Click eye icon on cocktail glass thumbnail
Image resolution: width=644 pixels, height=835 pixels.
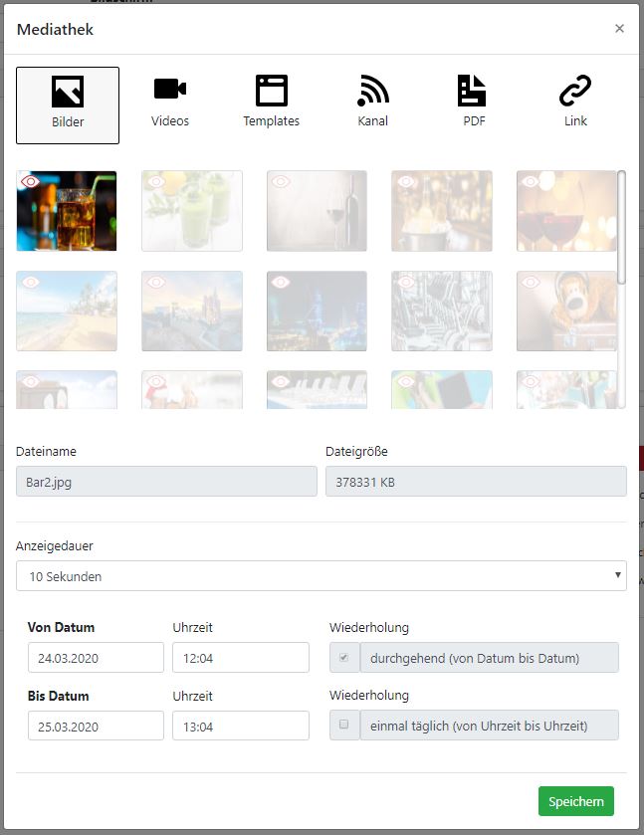tap(31, 182)
